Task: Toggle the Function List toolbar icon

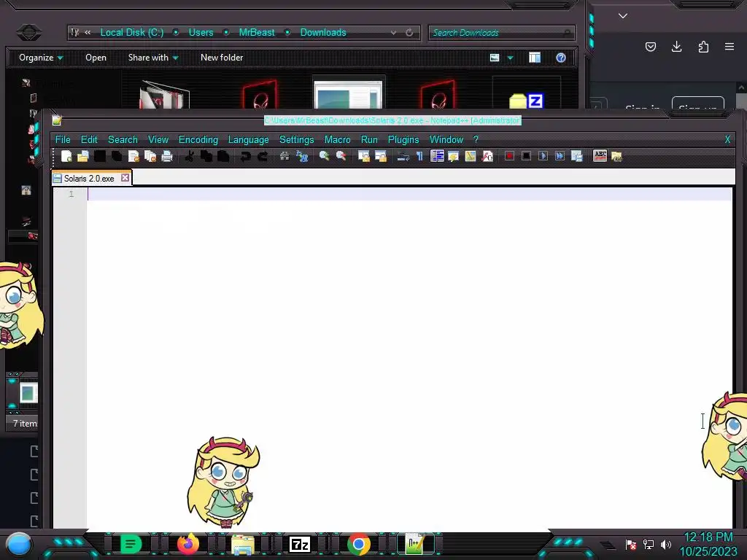Action: point(487,156)
